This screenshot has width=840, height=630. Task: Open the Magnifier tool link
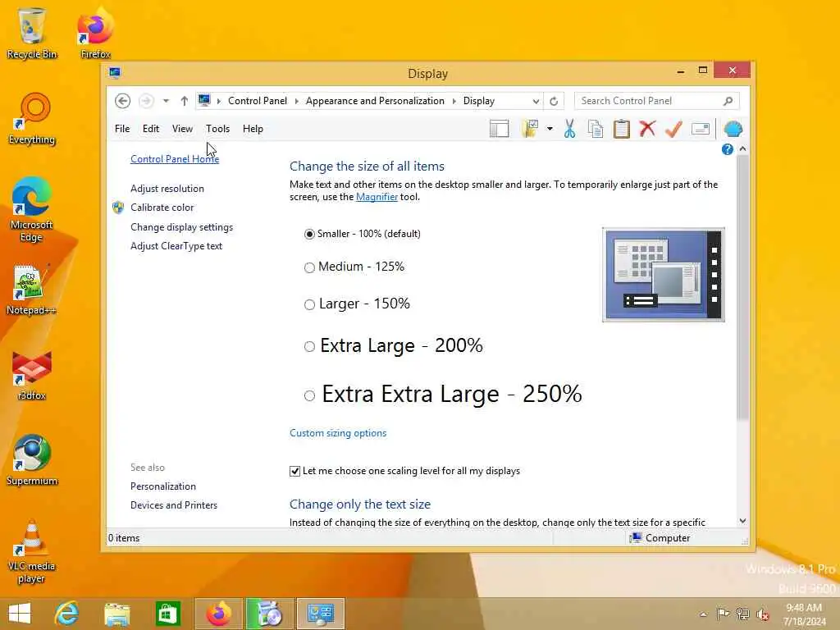(x=377, y=197)
